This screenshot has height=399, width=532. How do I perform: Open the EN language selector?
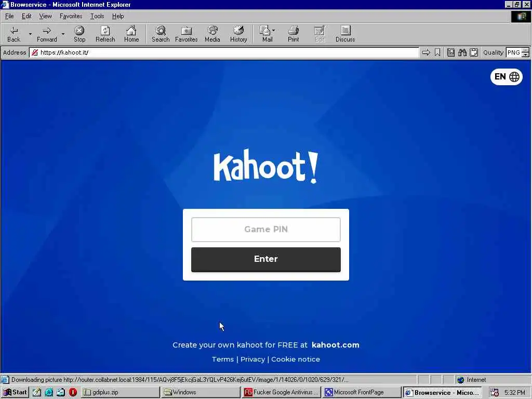click(507, 77)
